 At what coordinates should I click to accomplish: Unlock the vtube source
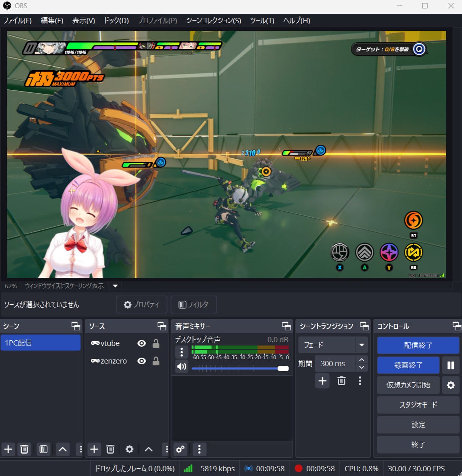[x=156, y=343]
